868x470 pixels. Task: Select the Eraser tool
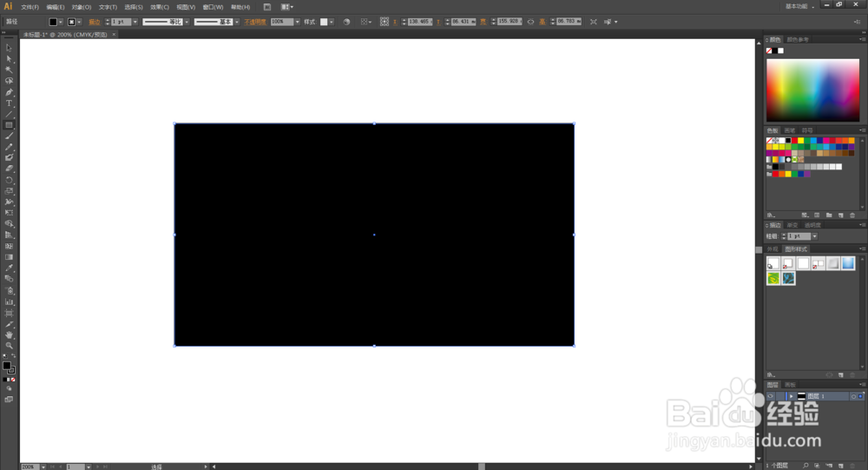tap(9, 169)
